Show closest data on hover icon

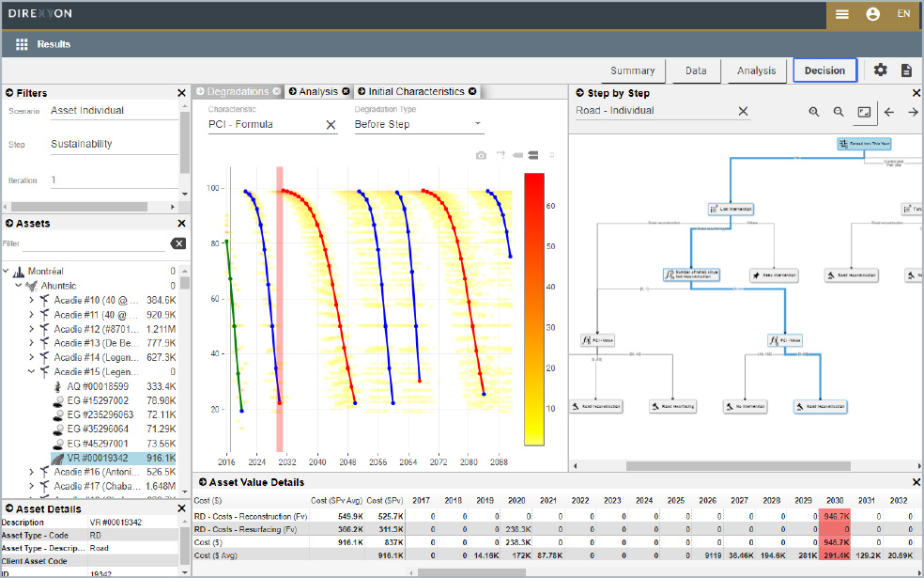pyautogui.click(x=518, y=155)
